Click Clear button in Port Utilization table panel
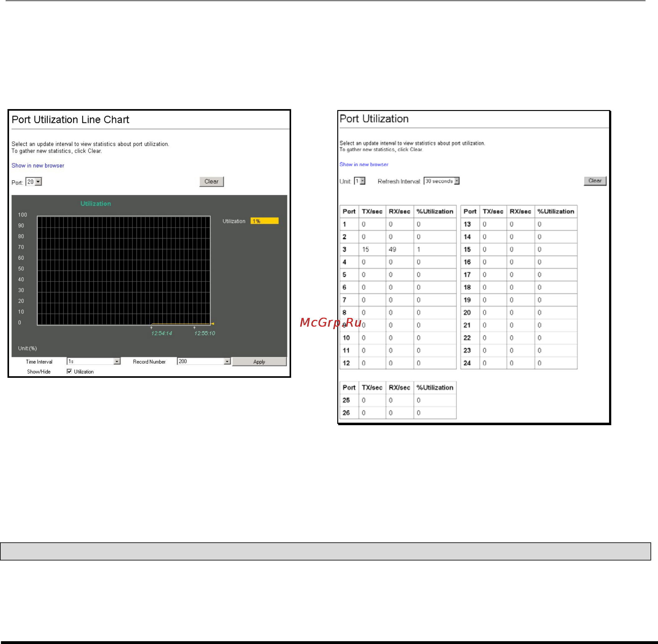The image size is (658, 644). [595, 181]
